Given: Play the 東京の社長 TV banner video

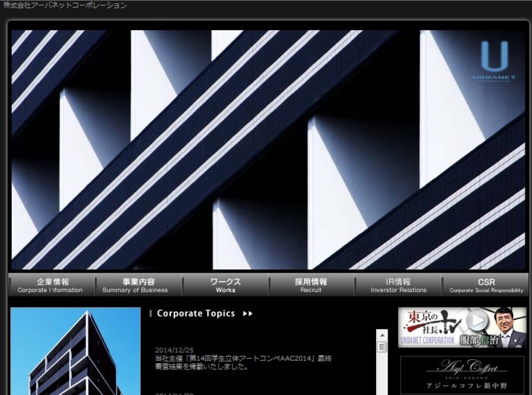Looking at the screenshot, I should point(462,327).
